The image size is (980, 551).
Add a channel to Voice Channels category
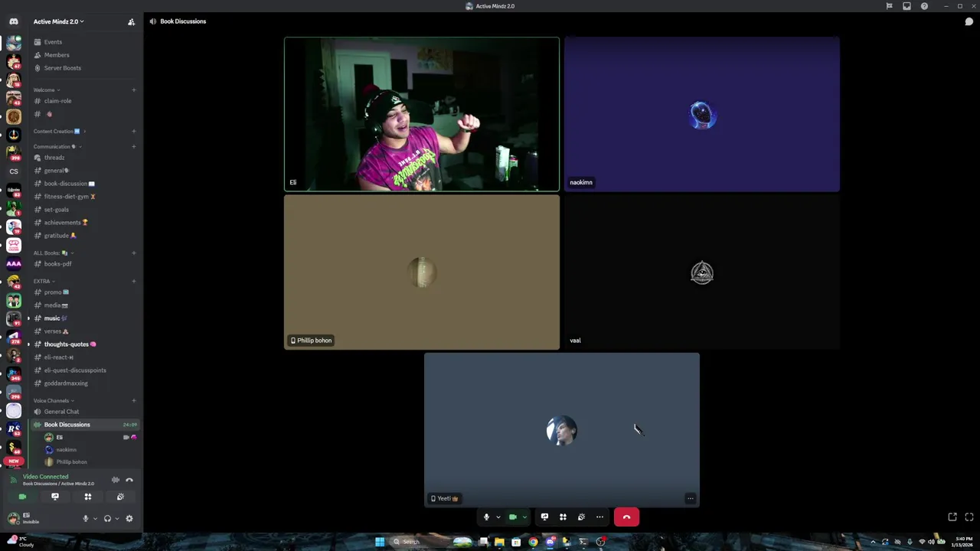click(133, 401)
